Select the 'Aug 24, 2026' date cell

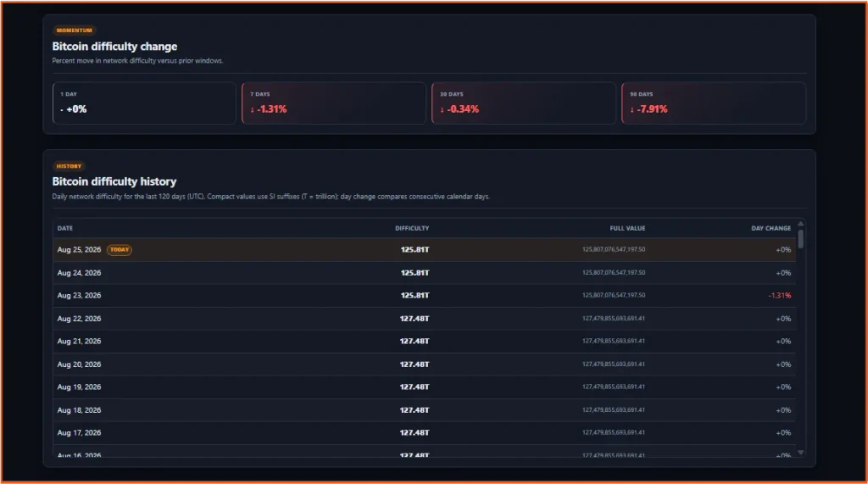tap(79, 273)
